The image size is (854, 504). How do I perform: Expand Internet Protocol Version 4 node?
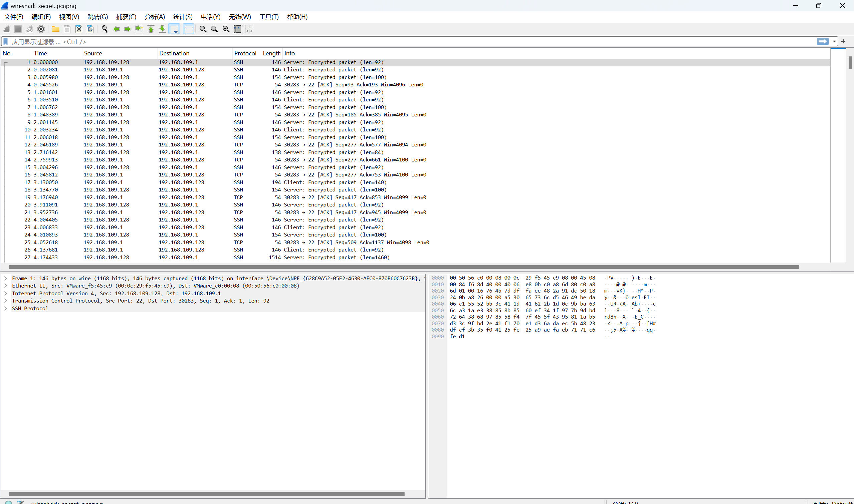click(5, 293)
